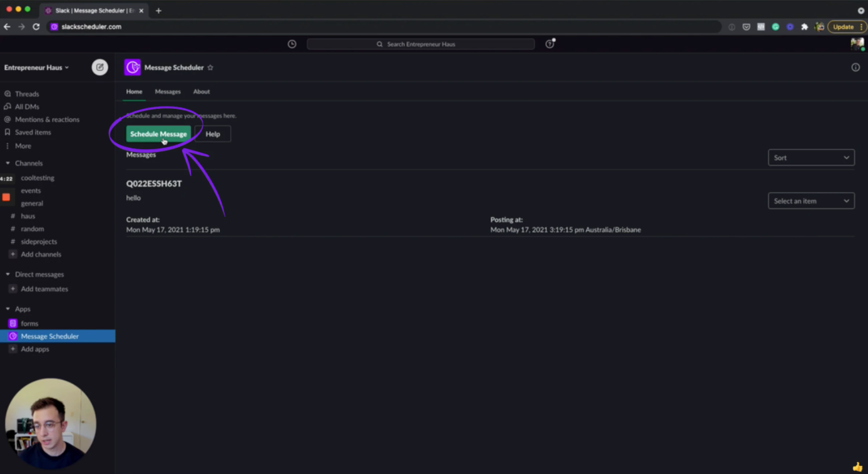Click the Schedule Message button
868x474 pixels.
coord(158,134)
